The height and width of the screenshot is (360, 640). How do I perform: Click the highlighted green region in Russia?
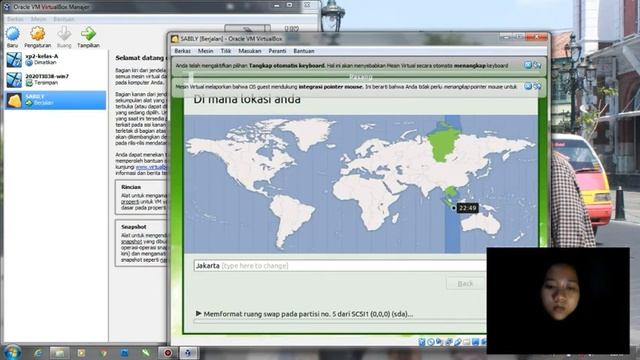(x=443, y=144)
